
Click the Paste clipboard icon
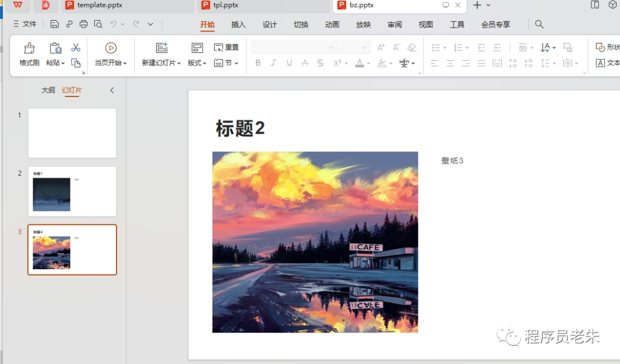click(x=55, y=48)
